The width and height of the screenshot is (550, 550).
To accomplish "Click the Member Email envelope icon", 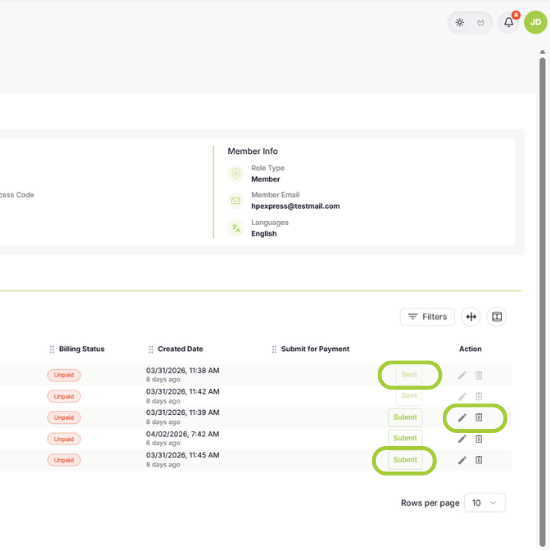I will point(236,201).
